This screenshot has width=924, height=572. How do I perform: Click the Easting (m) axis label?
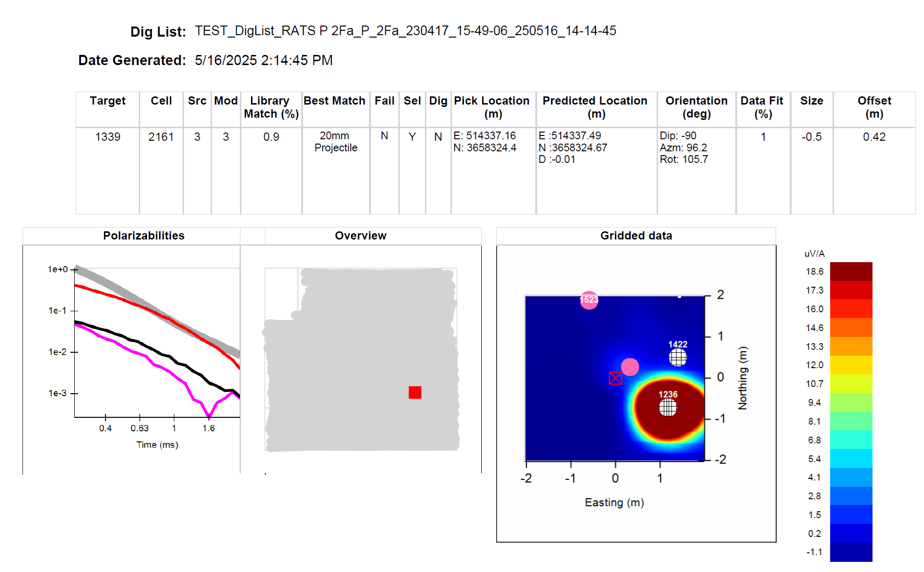614,503
